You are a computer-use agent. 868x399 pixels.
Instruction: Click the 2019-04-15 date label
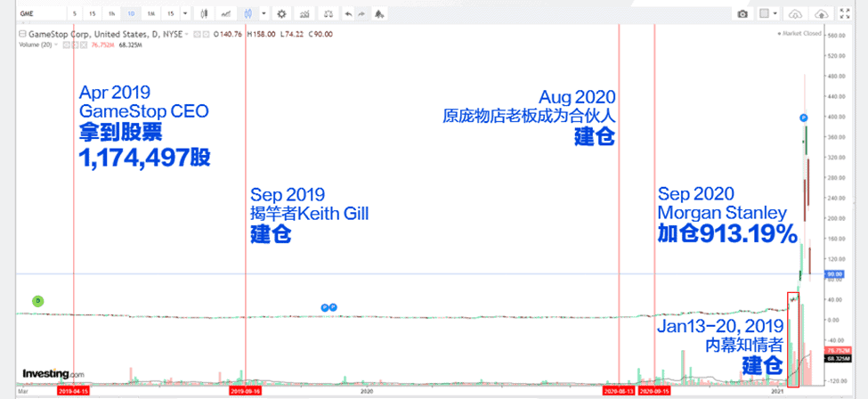(73, 391)
